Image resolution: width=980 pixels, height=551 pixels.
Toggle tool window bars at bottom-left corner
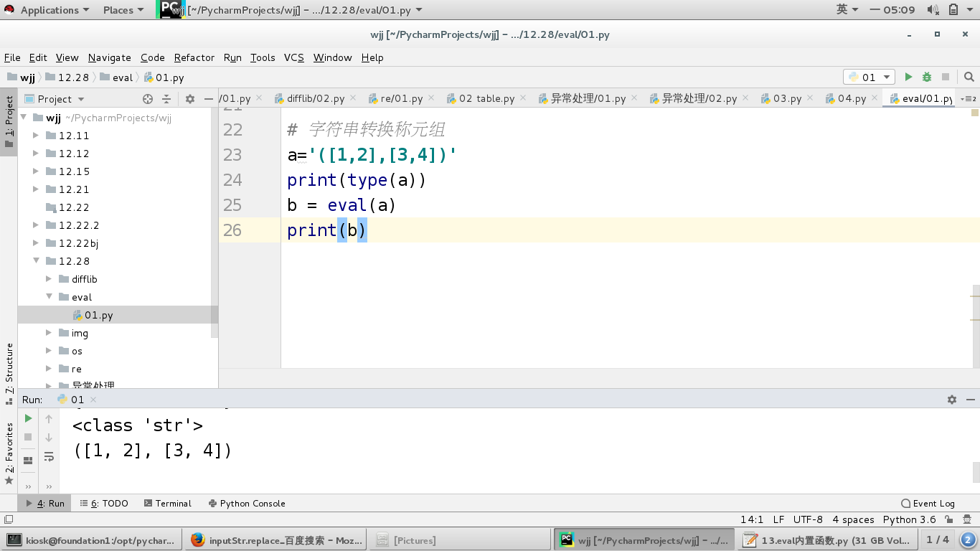pyautogui.click(x=8, y=519)
